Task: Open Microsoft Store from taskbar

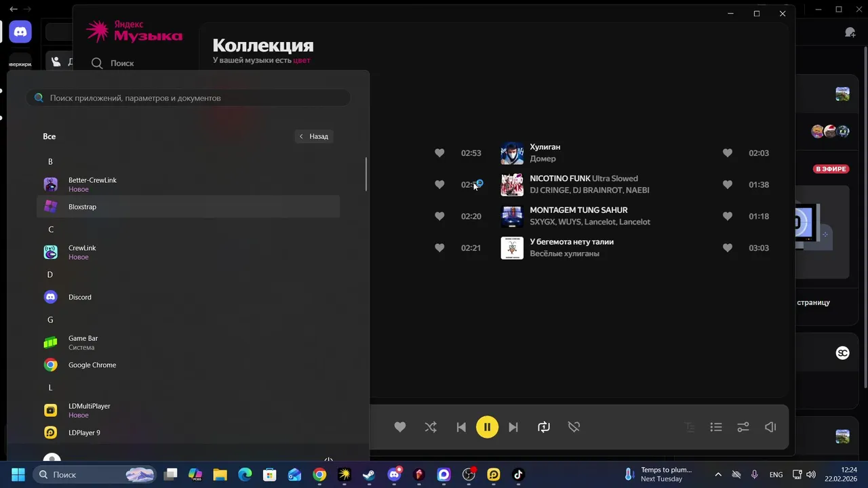Action: tap(270, 474)
